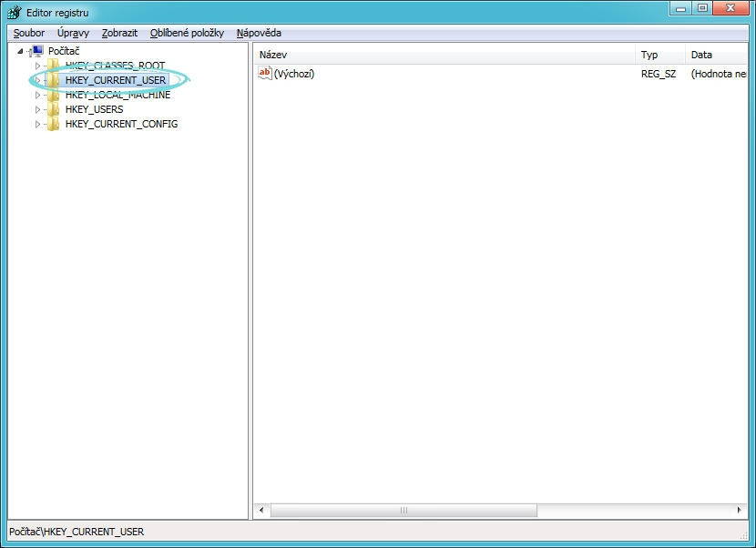Open the Oblíbené položky menu
756x548 pixels.
click(x=187, y=33)
